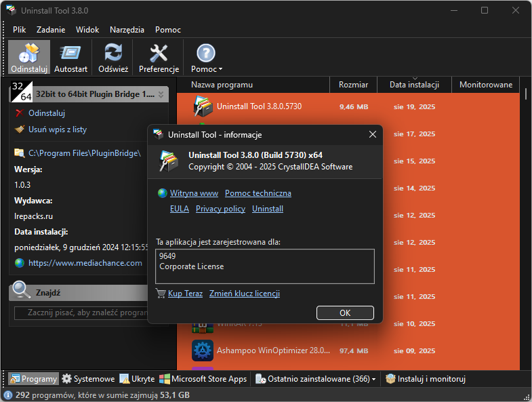Click the Programy tab icon

click(x=15, y=378)
